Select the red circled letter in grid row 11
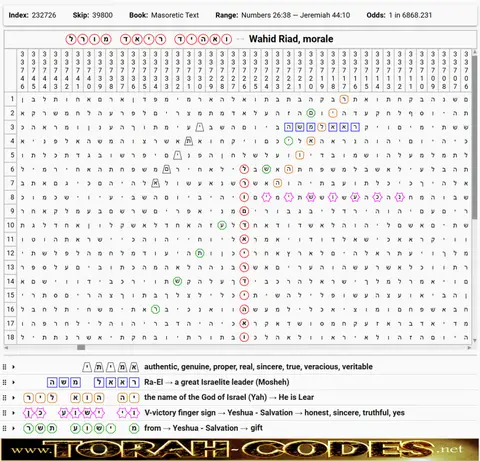 pos(244,239)
